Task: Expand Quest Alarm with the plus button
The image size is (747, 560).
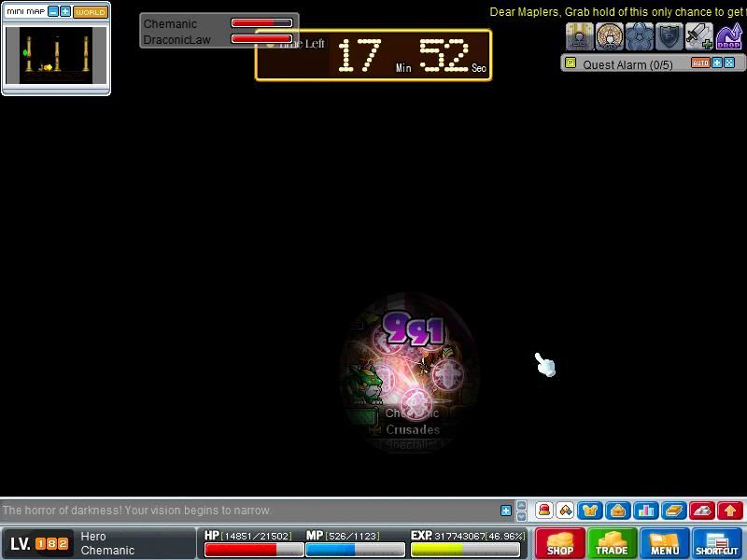Action: tap(716, 63)
